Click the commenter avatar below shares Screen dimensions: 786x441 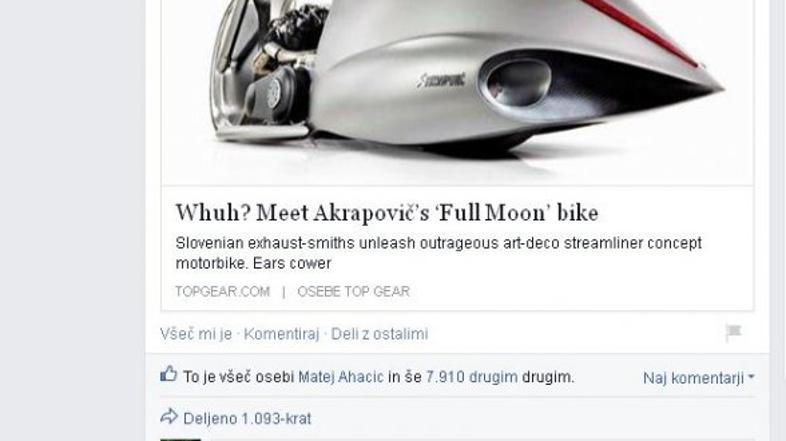click(x=180, y=439)
